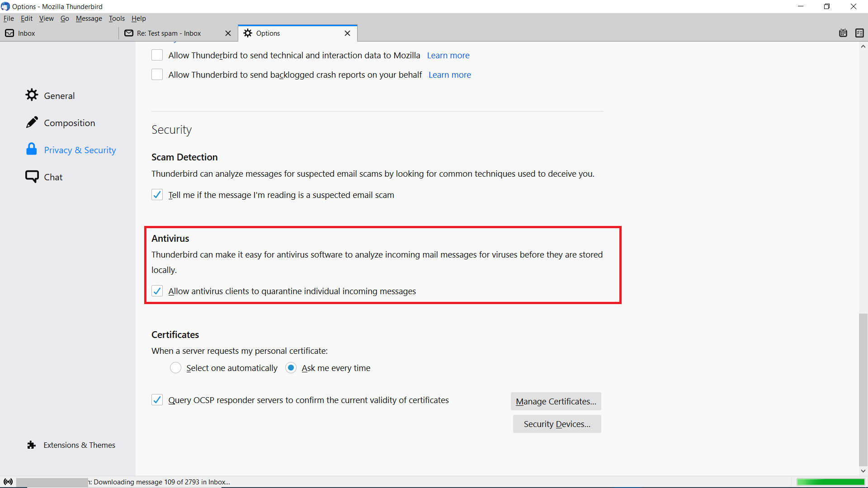The width and height of the screenshot is (868, 488).
Task: Choose Select one automatically radio button
Action: [175, 368]
